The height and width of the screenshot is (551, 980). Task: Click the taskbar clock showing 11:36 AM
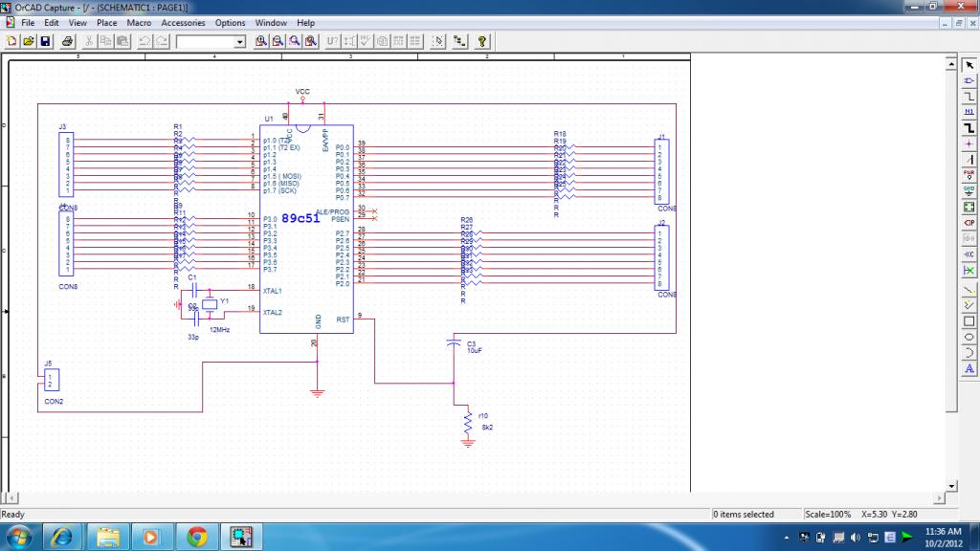944,536
